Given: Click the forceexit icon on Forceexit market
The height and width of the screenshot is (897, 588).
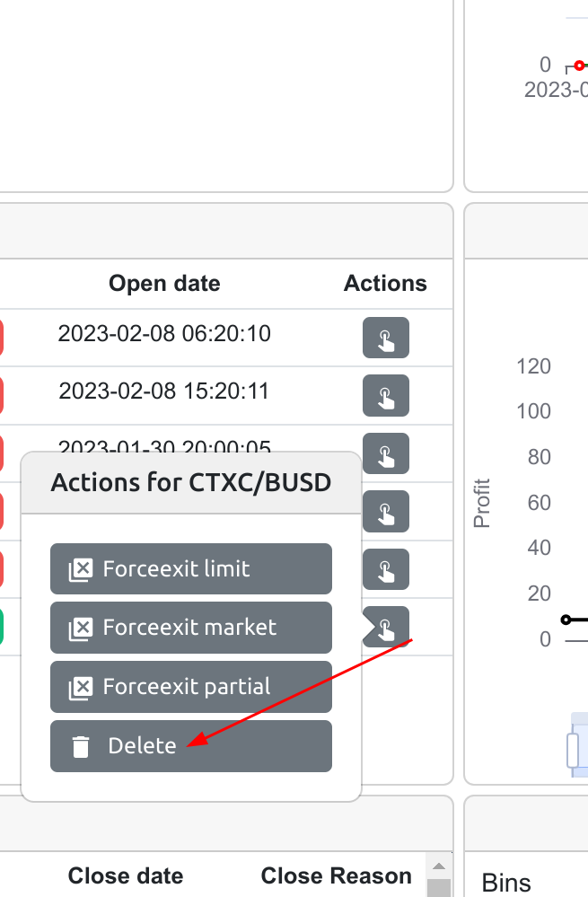Looking at the screenshot, I should pos(79,627).
